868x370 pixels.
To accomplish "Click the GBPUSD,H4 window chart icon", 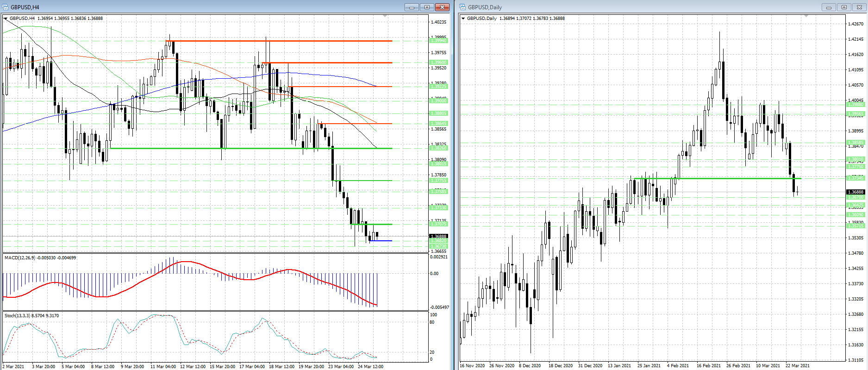I will [5, 7].
